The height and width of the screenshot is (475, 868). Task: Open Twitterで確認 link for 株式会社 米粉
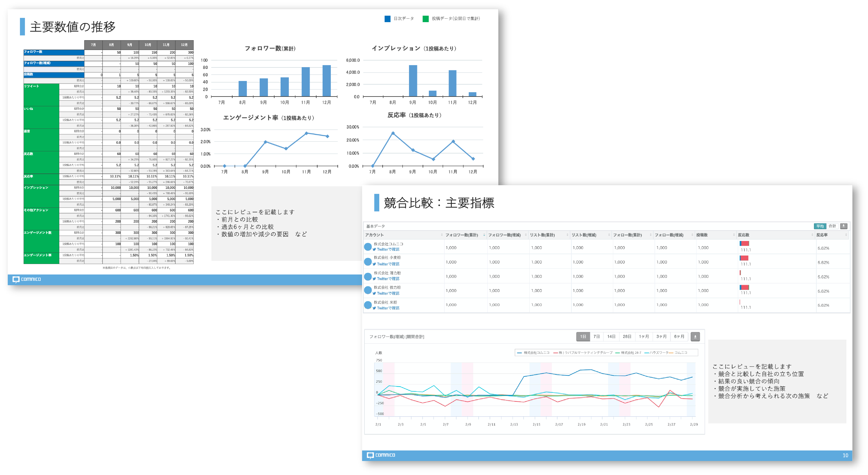[386, 308]
